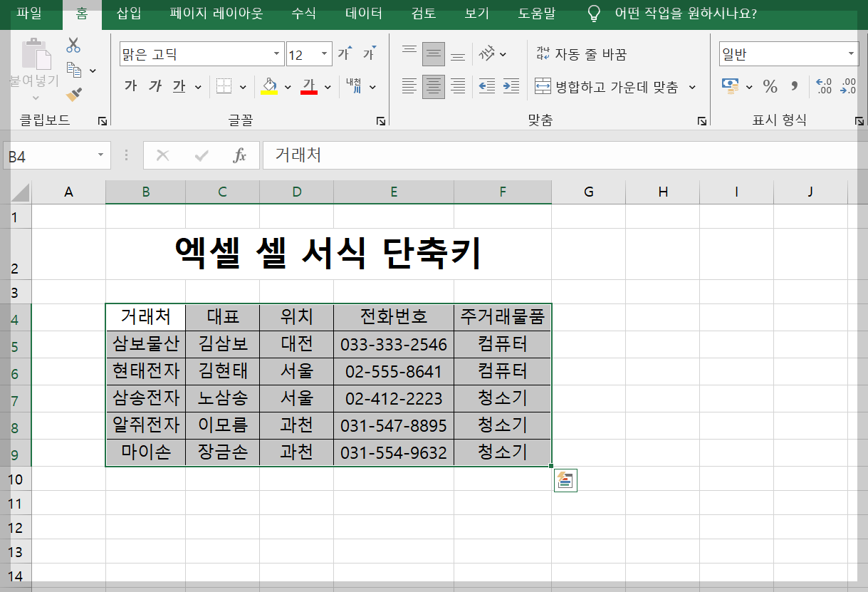Switch to the 데이터 ribbon tab
Image resolution: width=868 pixels, height=592 pixels.
tap(363, 14)
